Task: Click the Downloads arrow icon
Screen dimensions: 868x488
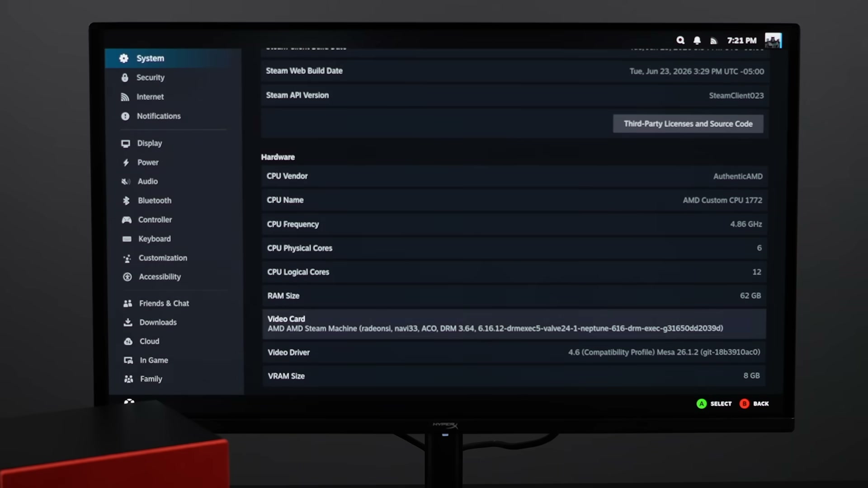Action: coord(128,323)
